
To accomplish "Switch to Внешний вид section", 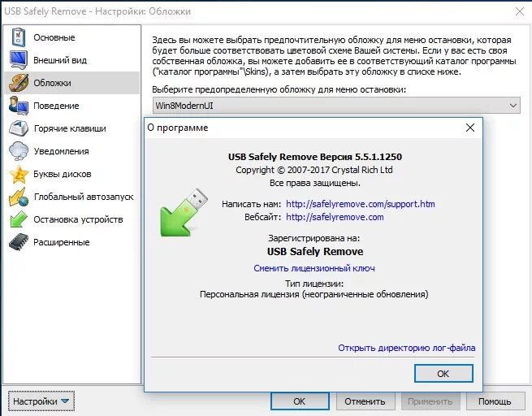I will [60, 60].
